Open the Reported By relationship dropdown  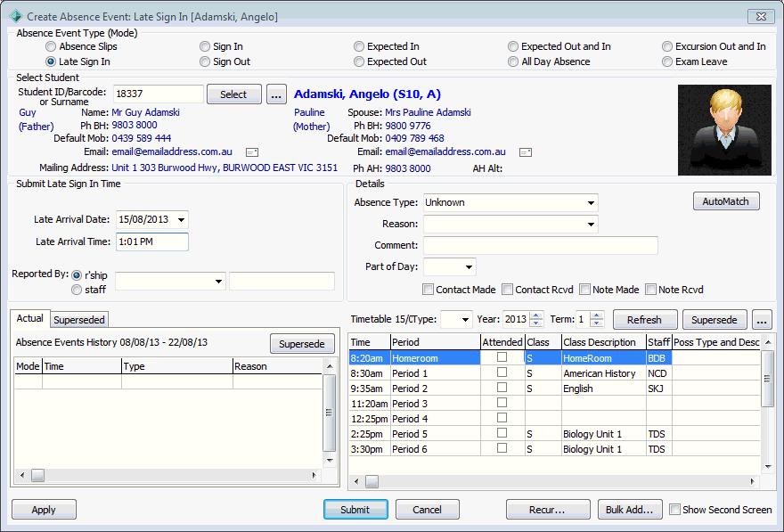point(218,282)
